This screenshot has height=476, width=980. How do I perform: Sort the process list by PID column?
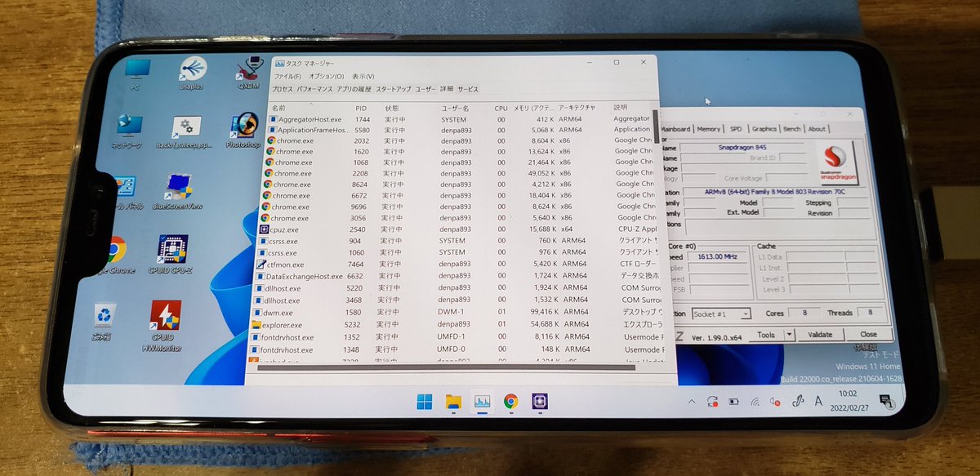(361, 108)
